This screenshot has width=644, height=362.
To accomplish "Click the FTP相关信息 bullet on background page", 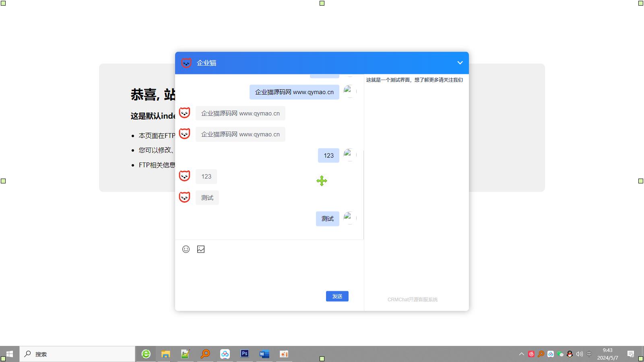I will click(x=157, y=165).
